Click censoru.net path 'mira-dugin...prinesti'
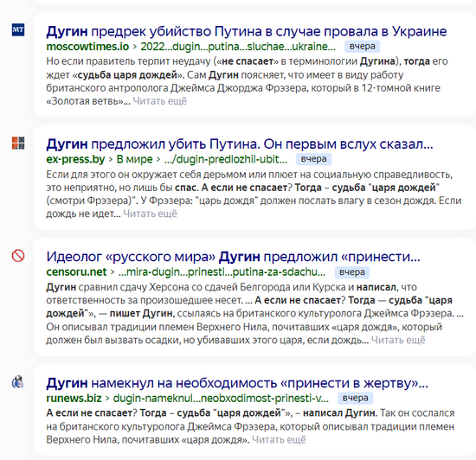 pos(222,272)
